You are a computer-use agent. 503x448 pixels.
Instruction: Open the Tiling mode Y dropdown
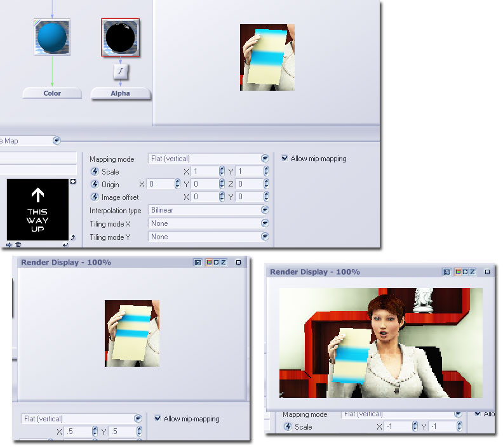(208, 237)
